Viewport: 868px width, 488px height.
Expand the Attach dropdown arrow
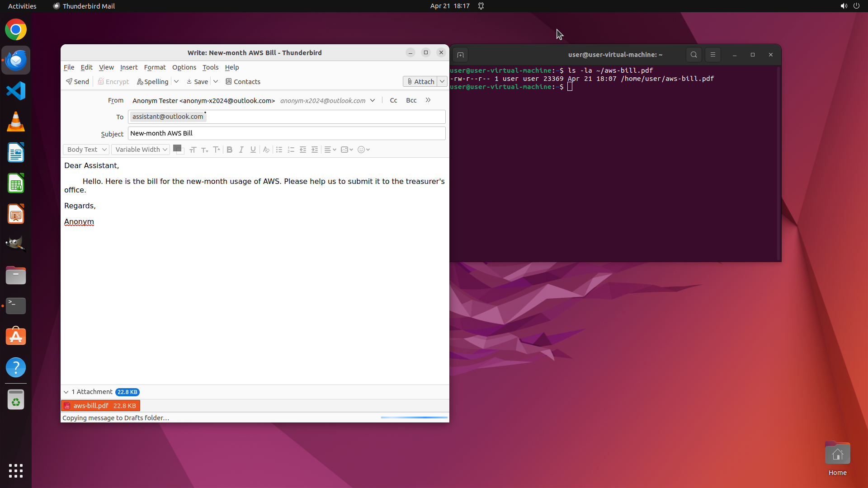coord(442,82)
